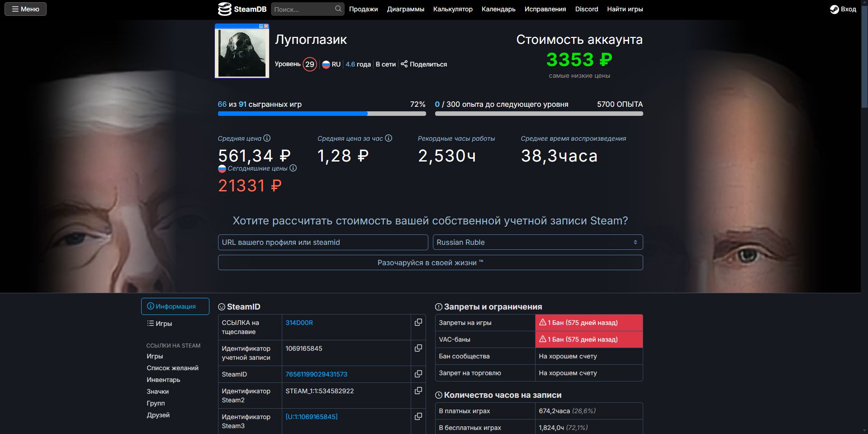This screenshot has width=868, height=434.
Task: Click the clock icon by Количество часов
Action: [439, 395]
